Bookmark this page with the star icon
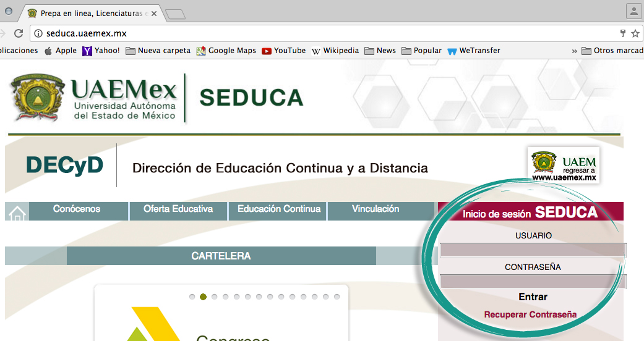 click(635, 33)
